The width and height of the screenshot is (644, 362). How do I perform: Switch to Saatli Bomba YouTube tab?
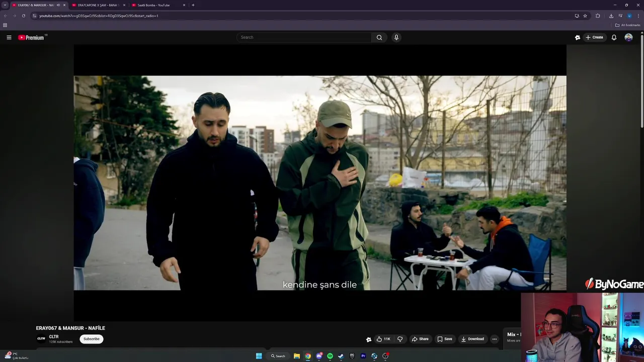coord(153,5)
